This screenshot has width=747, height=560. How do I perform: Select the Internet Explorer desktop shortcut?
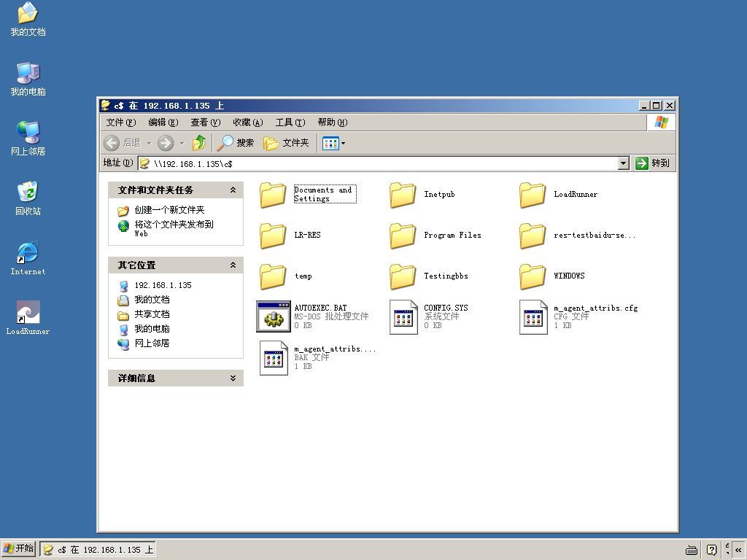[x=28, y=259]
